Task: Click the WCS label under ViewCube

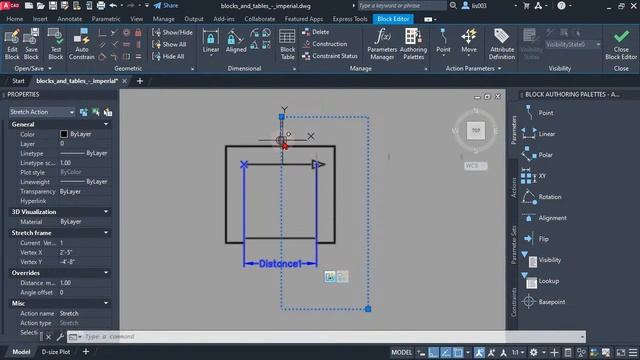Action: pyautogui.click(x=476, y=166)
